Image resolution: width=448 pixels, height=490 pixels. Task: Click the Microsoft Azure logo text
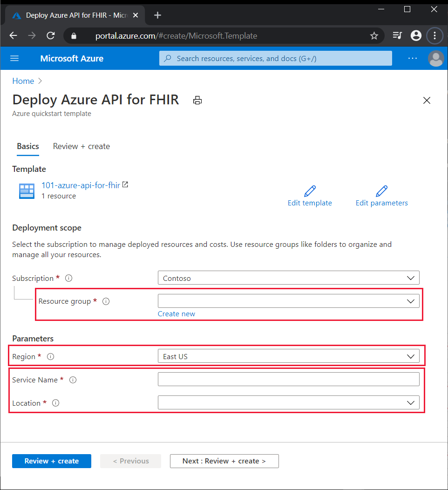coord(72,58)
